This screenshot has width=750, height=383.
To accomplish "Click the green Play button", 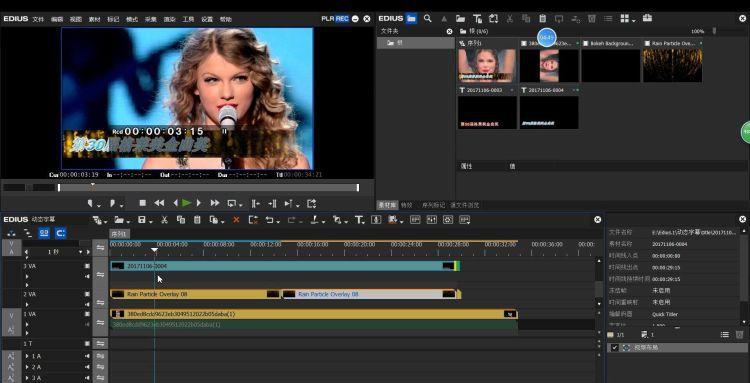I will point(186,203).
